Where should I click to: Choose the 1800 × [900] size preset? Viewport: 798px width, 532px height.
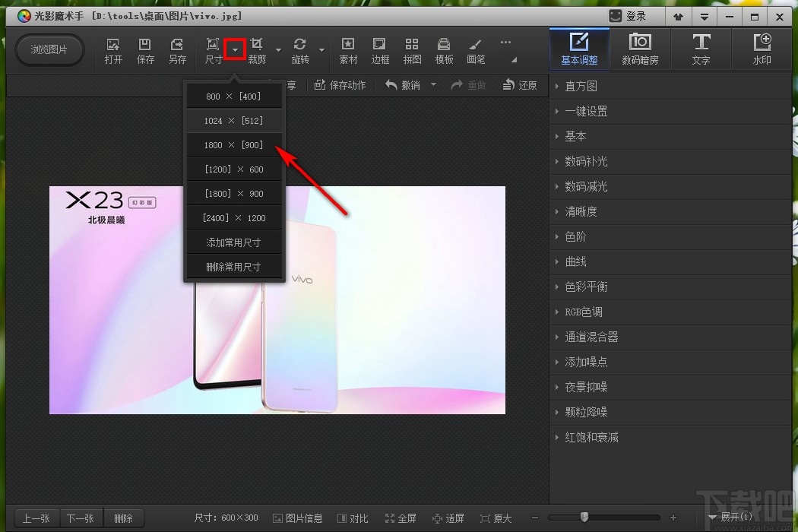pyautogui.click(x=234, y=145)
